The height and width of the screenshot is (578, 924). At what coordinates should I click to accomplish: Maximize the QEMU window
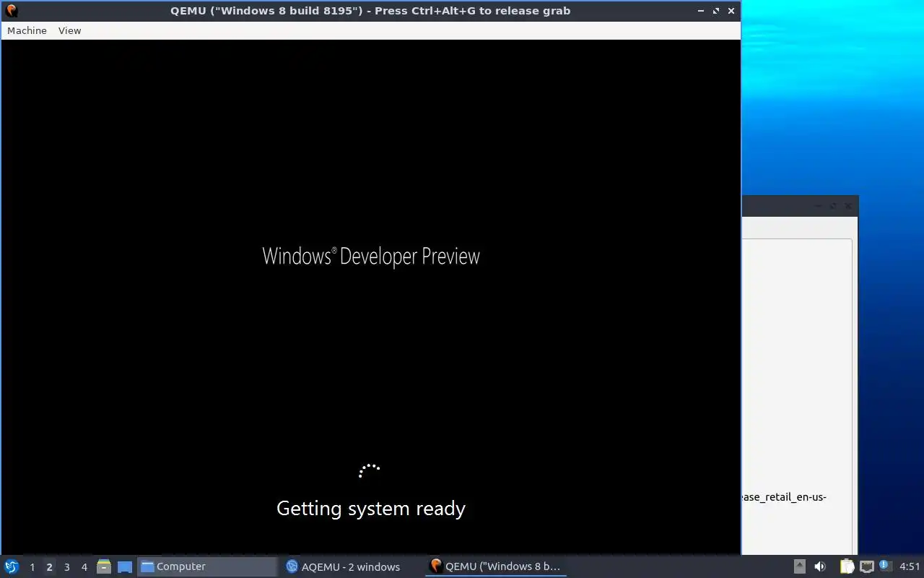point(716,11)
